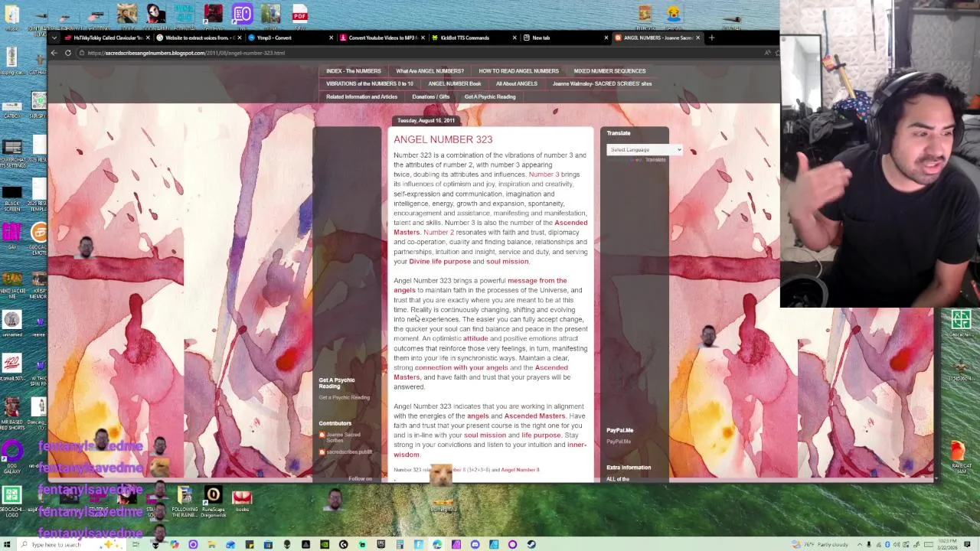Screen dimensions: 980x551
Task: Click the streamer webcam overlay
Action: tap(880, 153)
